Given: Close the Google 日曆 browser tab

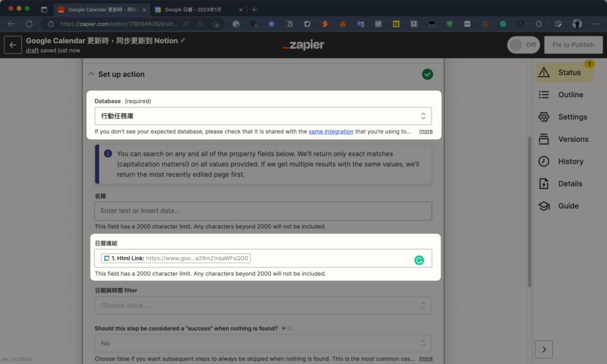Looking at the screenshot, I should [241, 9].
